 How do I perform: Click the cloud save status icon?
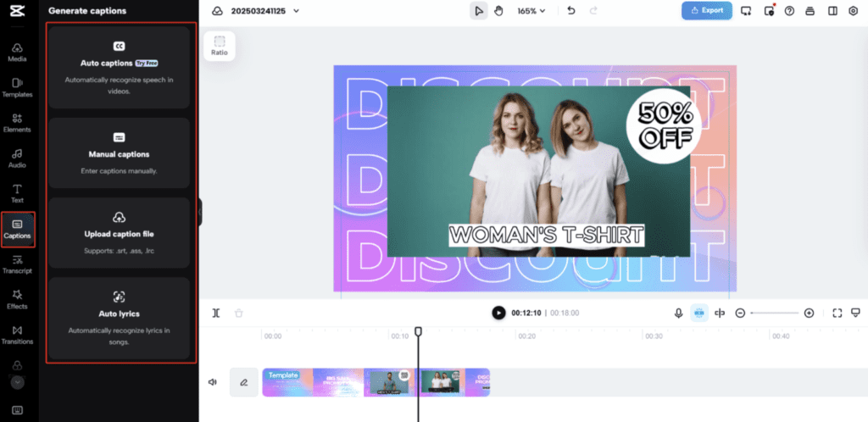click(218, 11)
